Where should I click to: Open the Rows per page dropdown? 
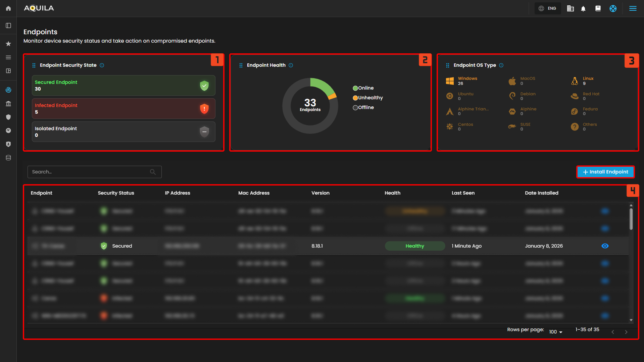pyautogui.click(x=555, y=332)
